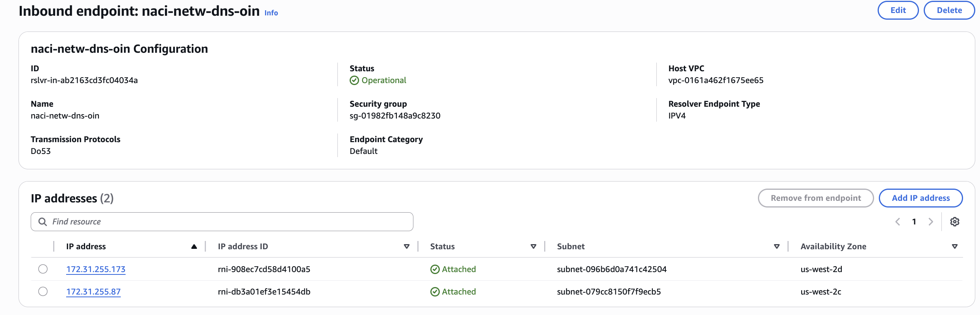The height and width of the screenshot is (315, 980).
Task: Select radio button for 172.31.255.87
Action: [x=43, y=291]
